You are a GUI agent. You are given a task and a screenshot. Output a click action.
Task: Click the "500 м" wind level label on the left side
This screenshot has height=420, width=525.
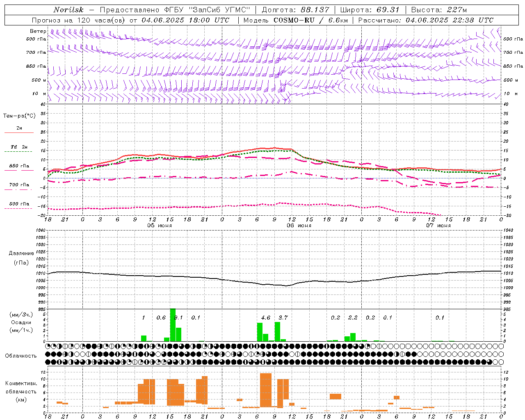pos(39,80)
